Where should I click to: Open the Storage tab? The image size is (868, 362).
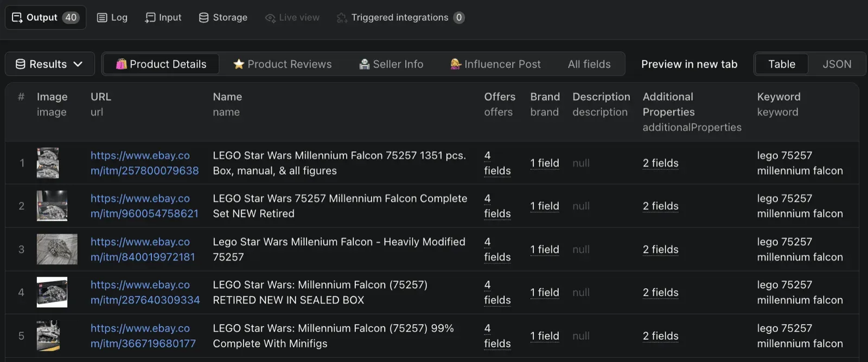223,17
